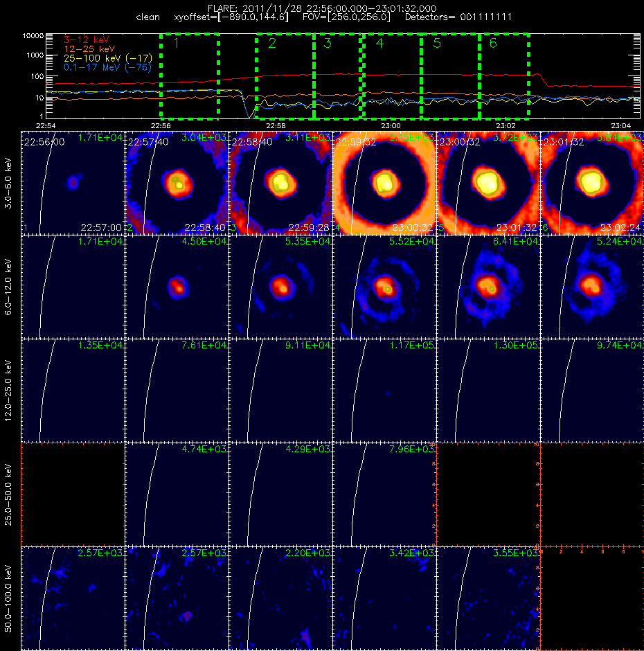Click interval label 1 in the lightcurve
644x651 pixels.
(177, 43)
